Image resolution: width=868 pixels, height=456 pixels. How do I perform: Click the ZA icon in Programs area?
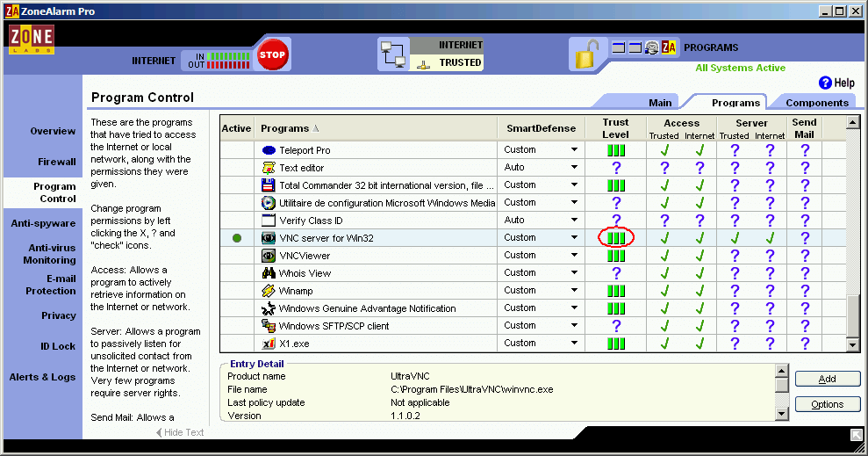click(x=669, y=47)
